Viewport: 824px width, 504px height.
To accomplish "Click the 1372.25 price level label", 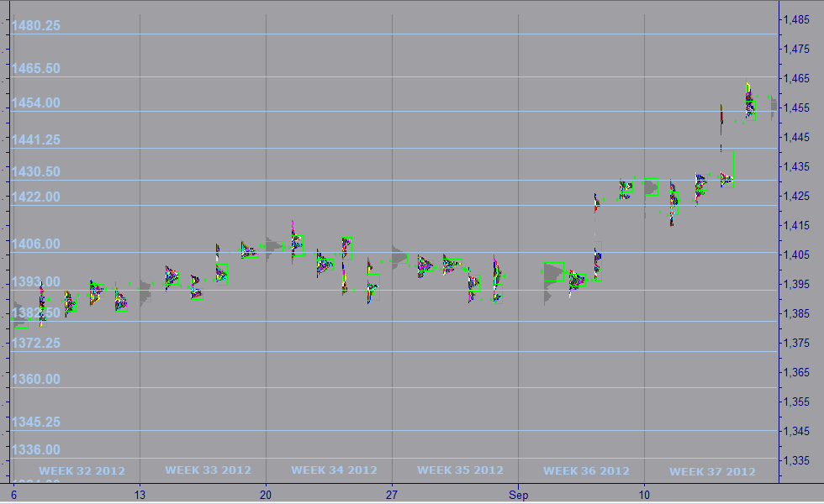I will click(35, 343).
